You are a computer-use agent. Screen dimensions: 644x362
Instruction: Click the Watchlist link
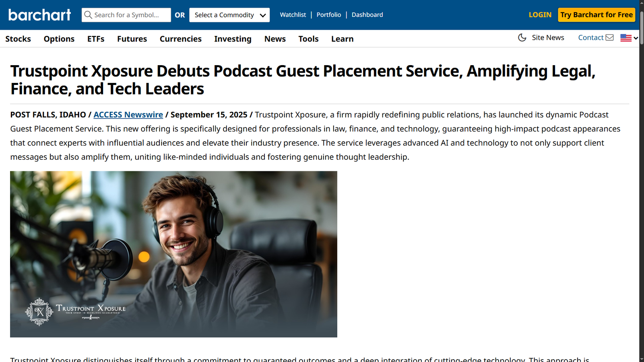293,15
